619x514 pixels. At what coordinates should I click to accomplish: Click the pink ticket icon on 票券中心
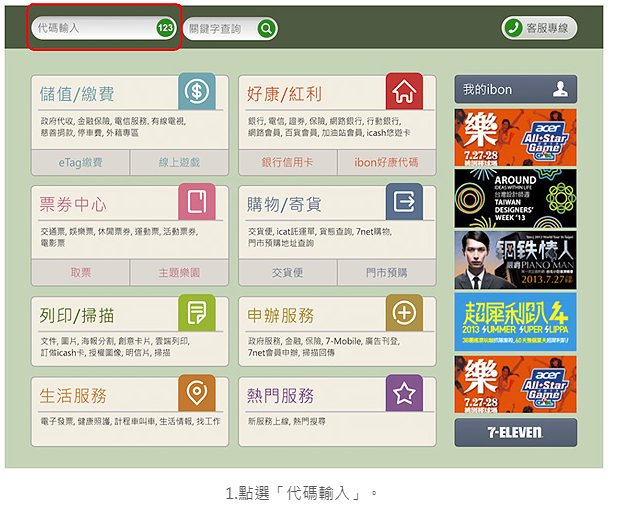pos(197,202)
